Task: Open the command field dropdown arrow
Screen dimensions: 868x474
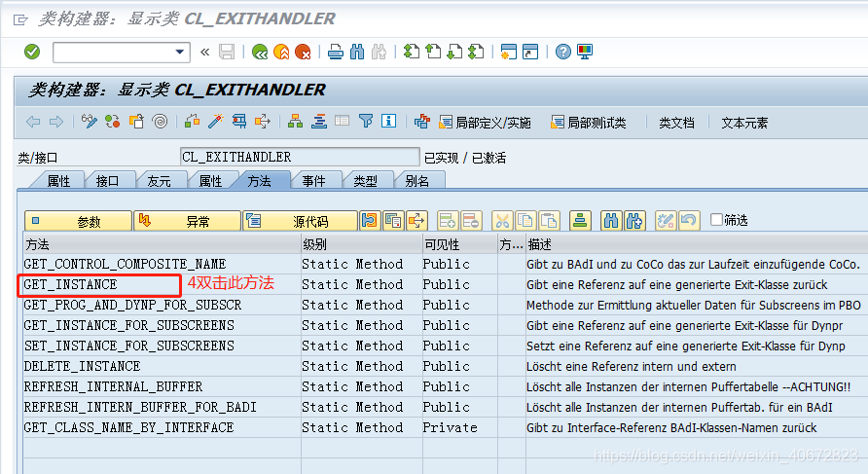Action: click(x=179, y=52)
